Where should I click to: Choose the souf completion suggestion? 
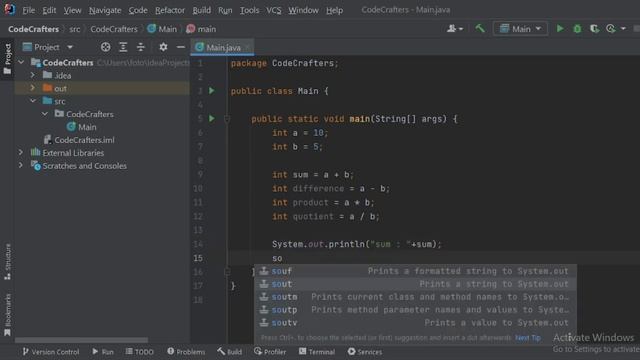415,271
